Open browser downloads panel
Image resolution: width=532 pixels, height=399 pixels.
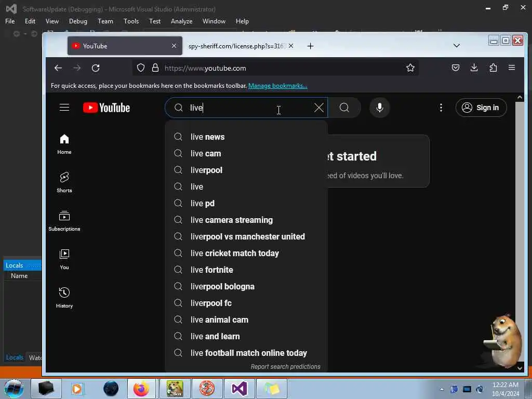click(474, 68)
